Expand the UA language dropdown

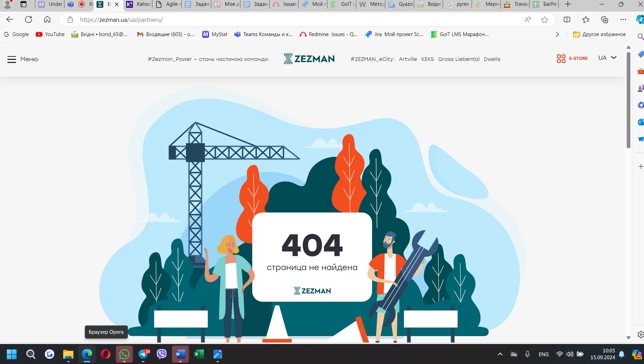[607, 58]
